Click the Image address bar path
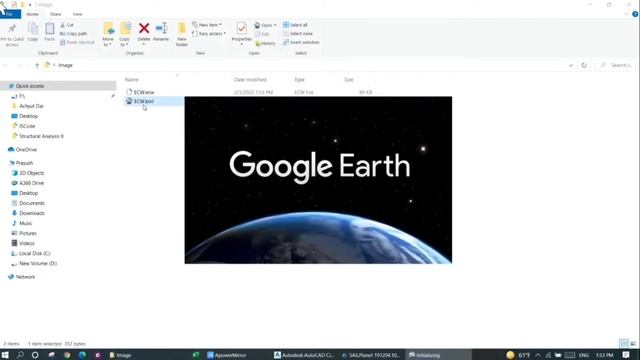 65,65
